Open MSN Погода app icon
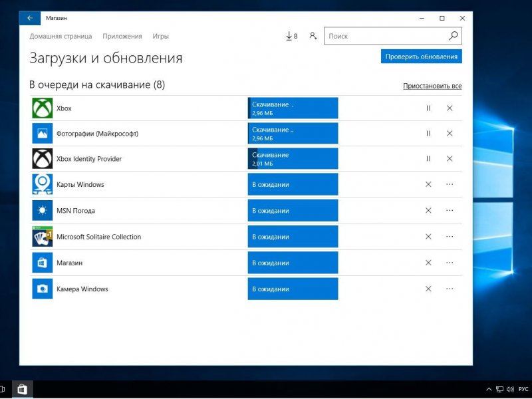The height and width of the screenshot is (399, 532). [x=43, y=210]
